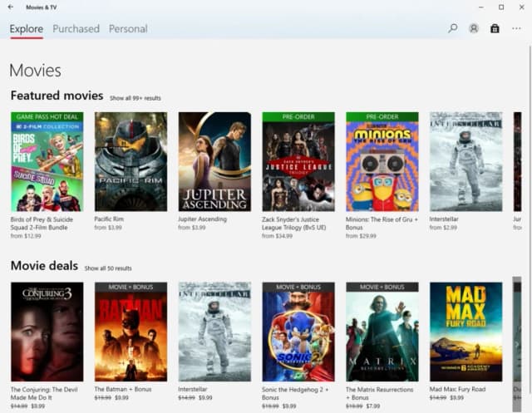Open The Matrix Resurrections poster

(382, 332)
